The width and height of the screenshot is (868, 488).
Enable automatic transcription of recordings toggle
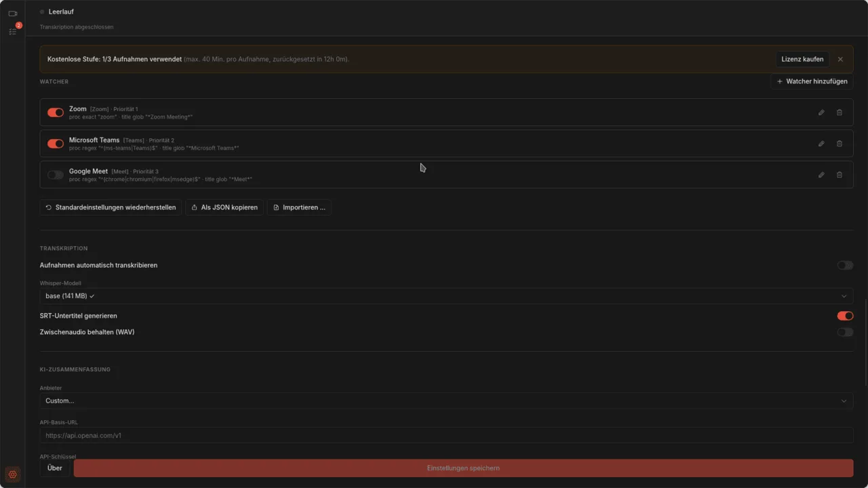[x=845, y=265]
